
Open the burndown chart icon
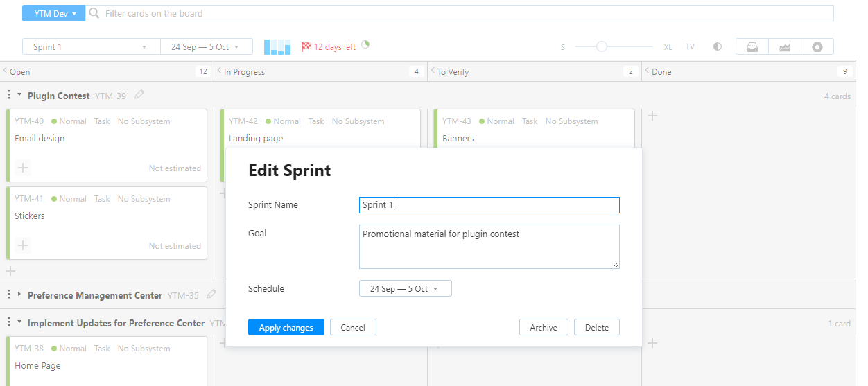(785, 47)
